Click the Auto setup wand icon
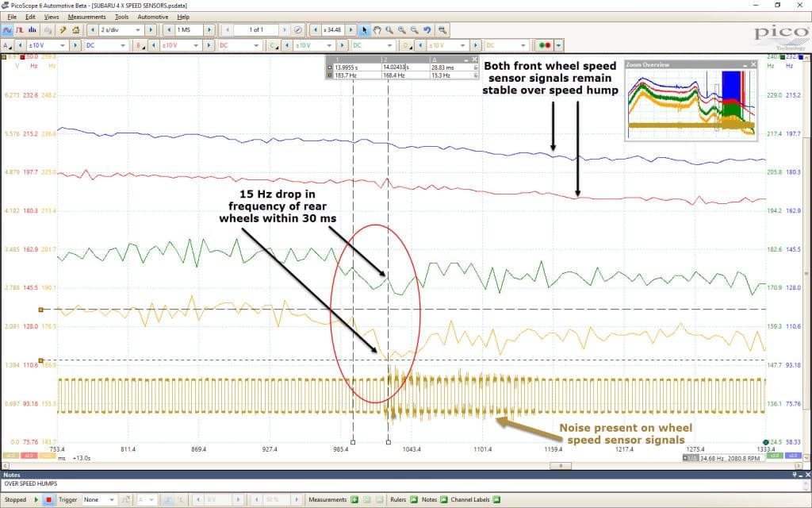The width and height of the screenshot is (812, 508). pyautogui.click(x=63, y=30)
